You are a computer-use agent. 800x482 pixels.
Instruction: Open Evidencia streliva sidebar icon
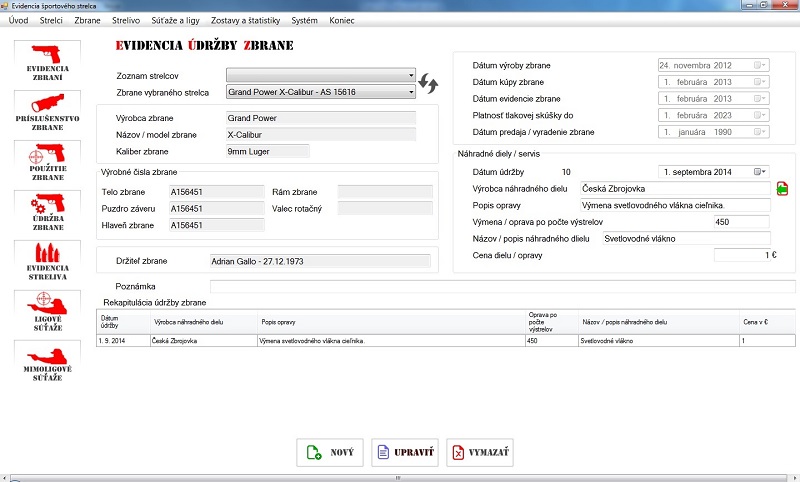(46, 262)
